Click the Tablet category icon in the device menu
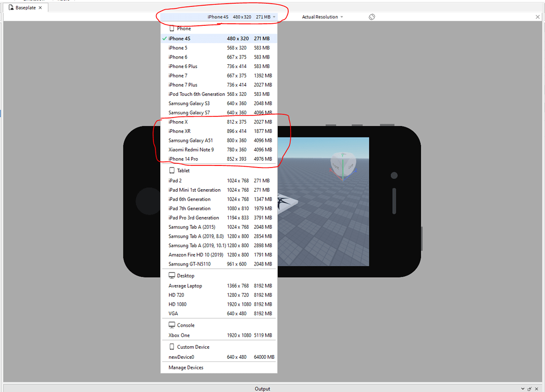 [172, 170]
